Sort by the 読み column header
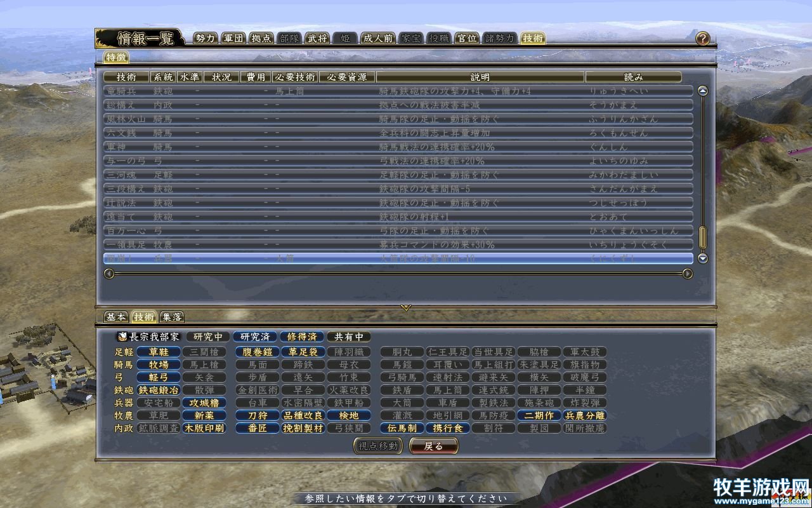The height and width of the screenshot is (508, 812). [x=633, y=77]
